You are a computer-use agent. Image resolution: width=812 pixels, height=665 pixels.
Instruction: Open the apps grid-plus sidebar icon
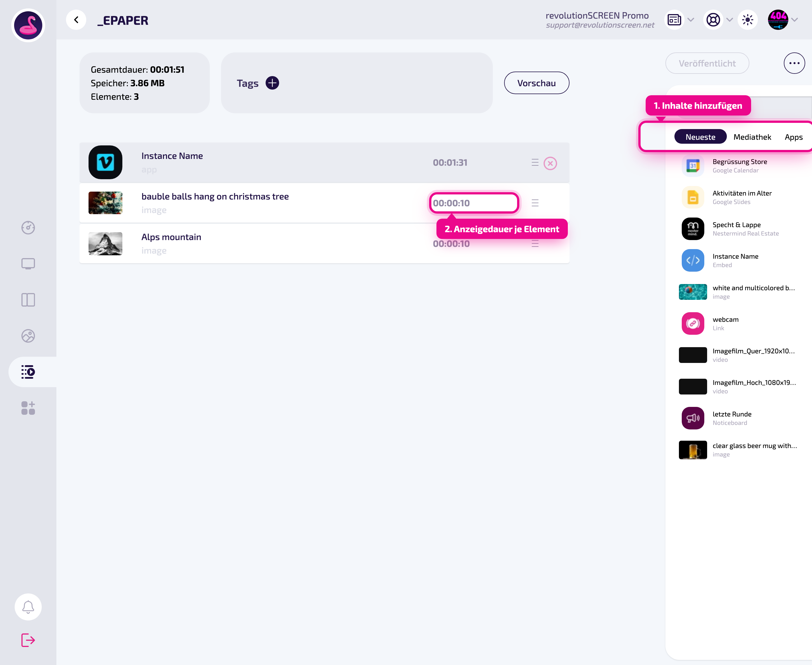tap(28, 408)
